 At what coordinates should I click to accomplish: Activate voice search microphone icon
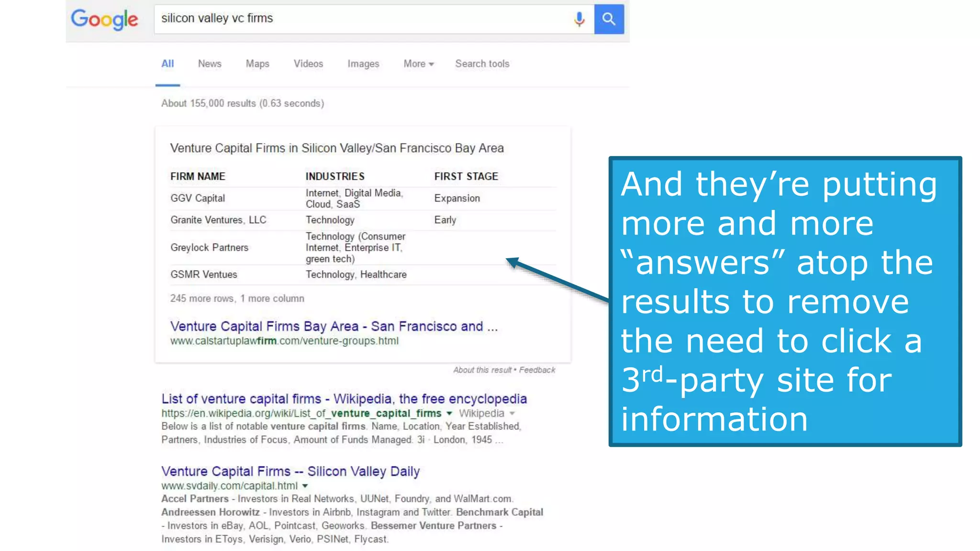(579, 19)
